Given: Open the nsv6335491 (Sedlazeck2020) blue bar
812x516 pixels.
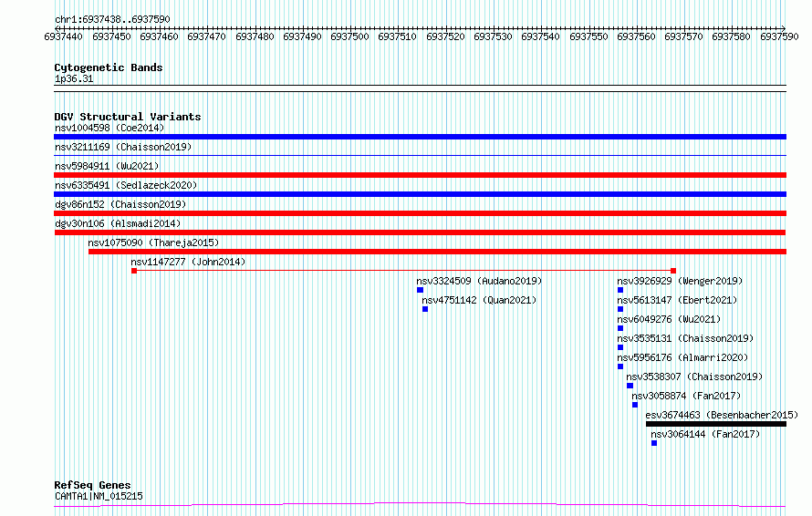Looking at the screenshot, I should pos(420,194).
